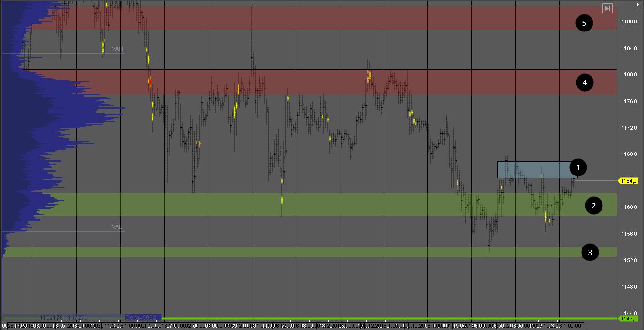644x330 pixels.
Task: Click the yellow 1164,0 current price tag
Action: (630, 181)
